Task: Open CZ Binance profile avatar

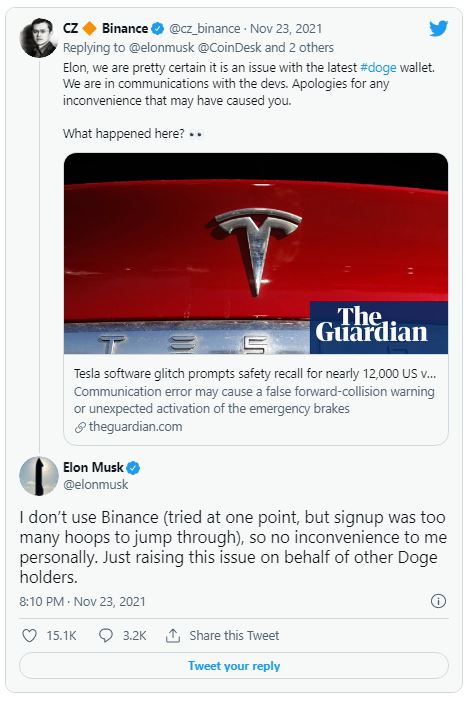Action: point(38,38)
